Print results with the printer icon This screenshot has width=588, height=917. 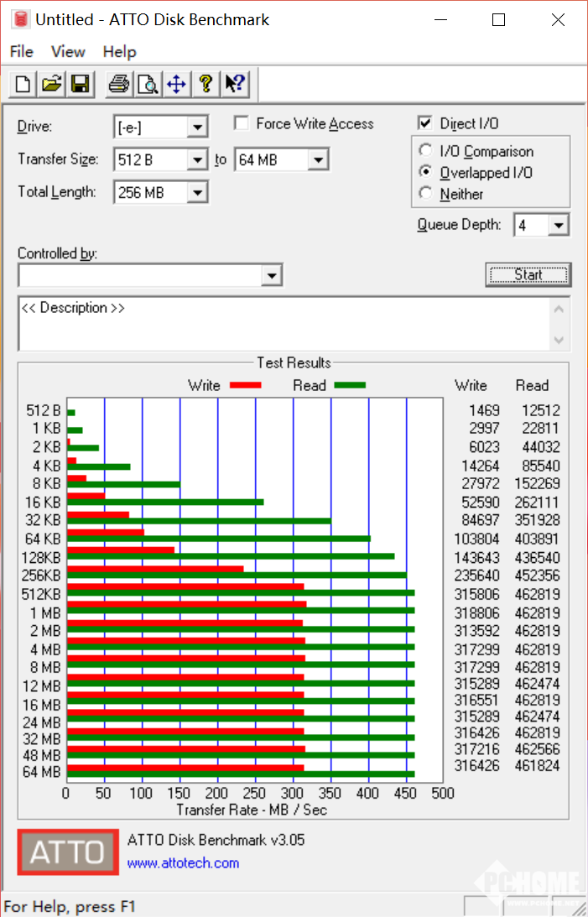119,84
